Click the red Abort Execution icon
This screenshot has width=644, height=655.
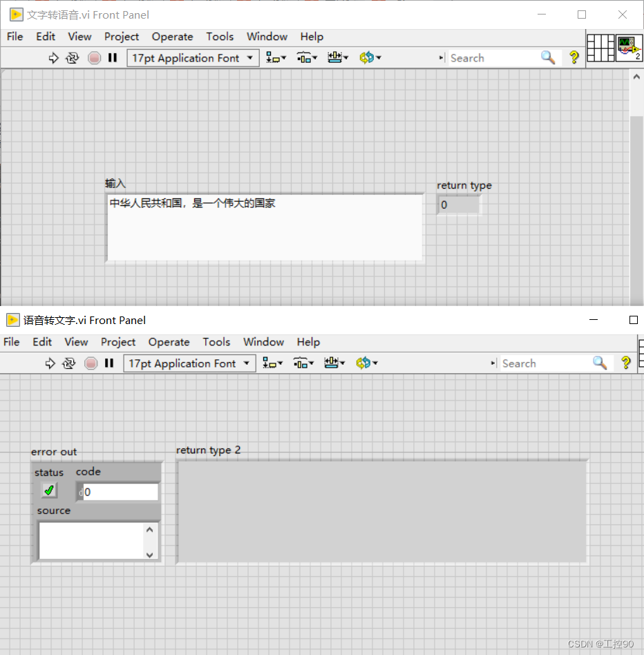(93, 58)
